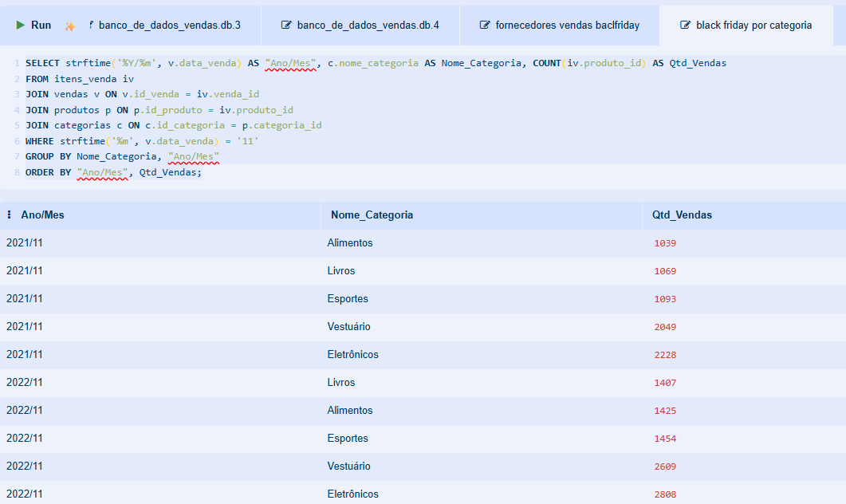Click line number 1 in the editor gutter
The width and height of the screenshot is (846, 504).
click(x=18, y=63)
